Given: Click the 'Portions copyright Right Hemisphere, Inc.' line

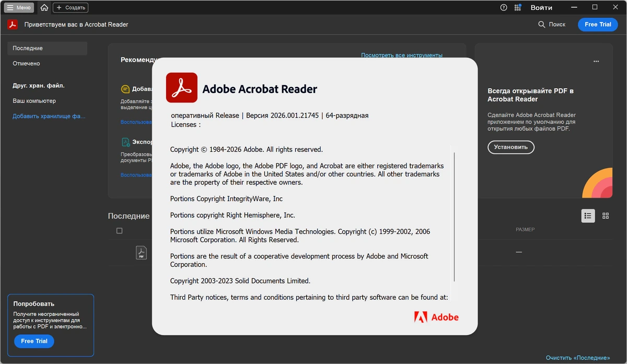Looking at the screenshot, I should click(x=233, y=215).
